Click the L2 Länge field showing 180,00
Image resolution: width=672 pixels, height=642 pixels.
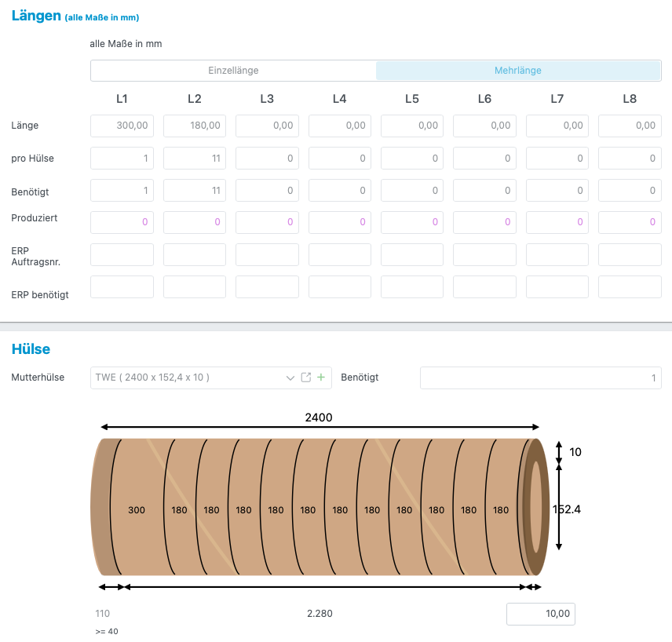(195, 126)
